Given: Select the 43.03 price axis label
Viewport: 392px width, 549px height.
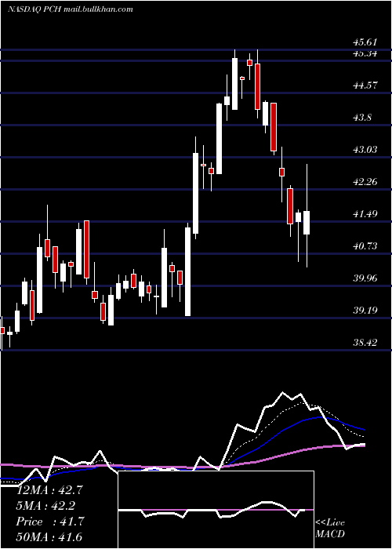Looking at the screenshot, I should [x=365, y=150].
